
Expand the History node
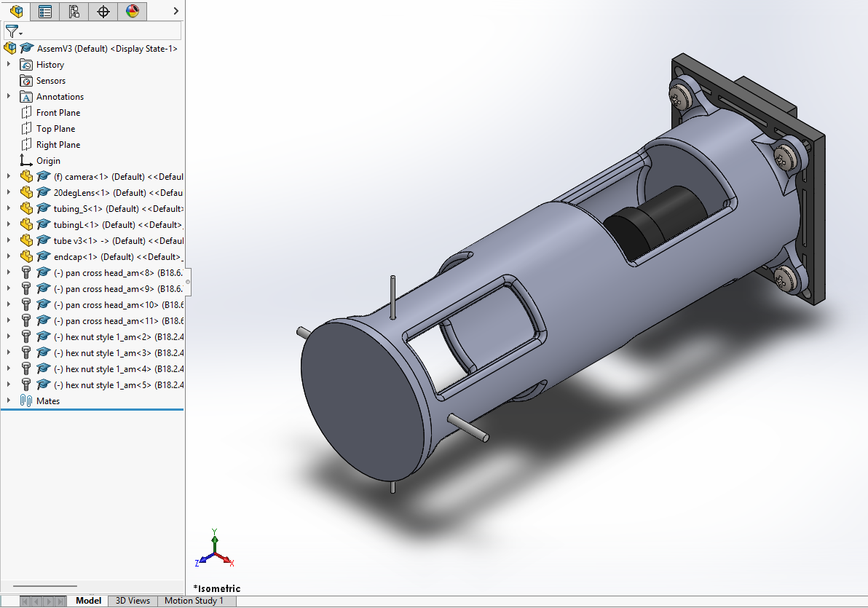coord(9,65)
